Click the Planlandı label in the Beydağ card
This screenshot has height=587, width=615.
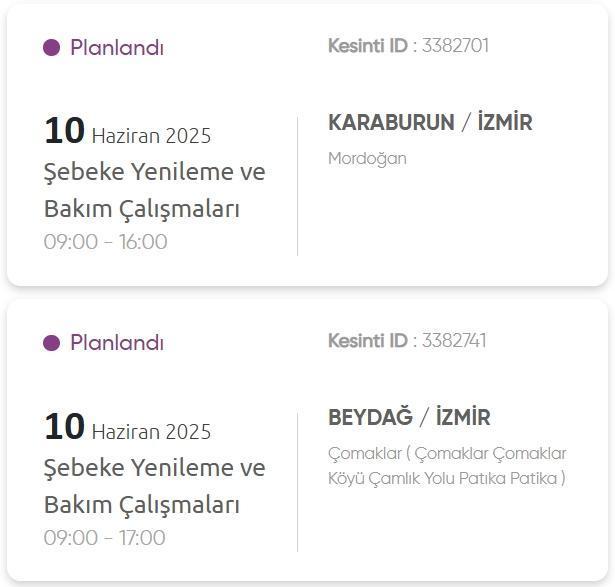116,343
